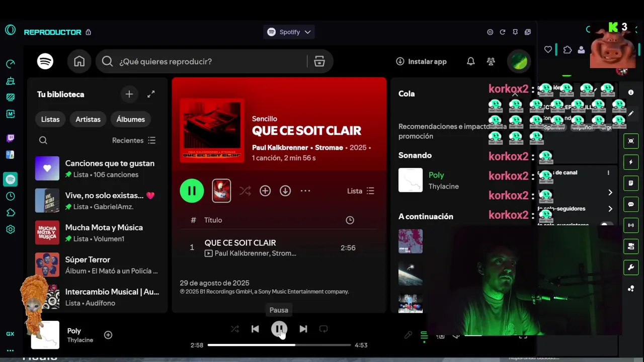Expand Tu biblioteca with the arrows icon
644x362 pixels.
[x=151, y=94]
